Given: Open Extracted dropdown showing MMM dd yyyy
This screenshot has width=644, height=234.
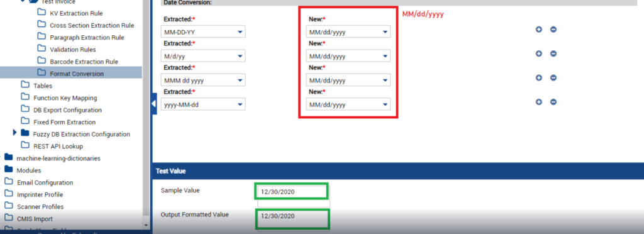Looking at the screenshot, I should (203, 81).
